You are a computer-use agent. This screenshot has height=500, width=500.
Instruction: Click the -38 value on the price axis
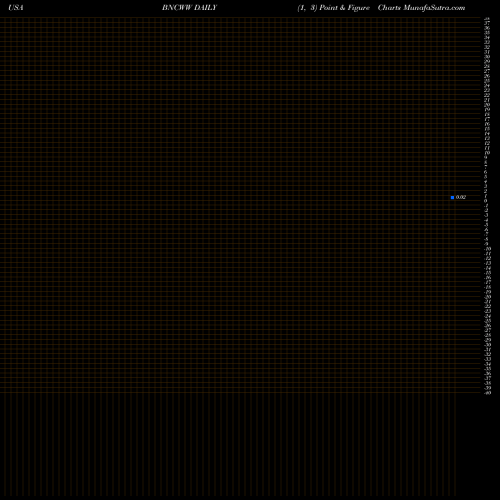tap(487, 383)
